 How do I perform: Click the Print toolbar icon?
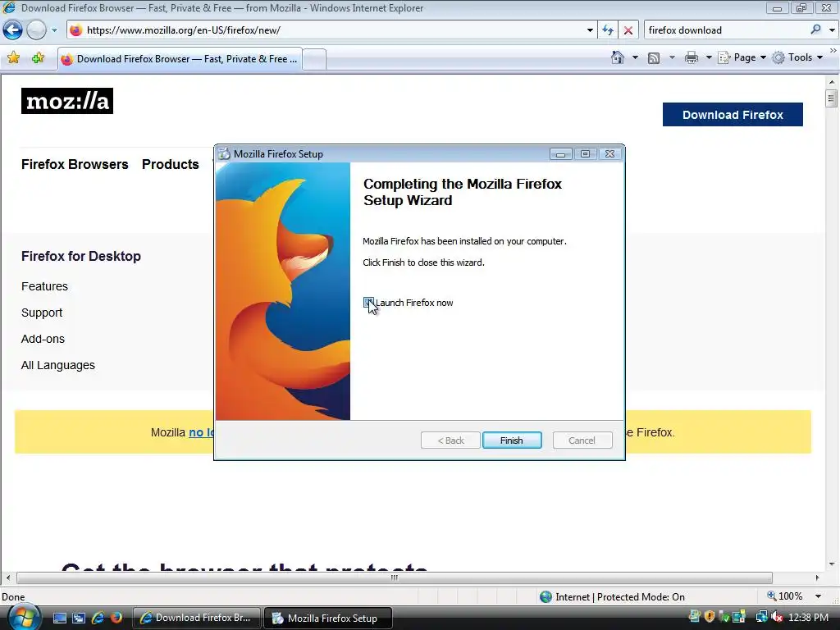(x=692, y=57)
